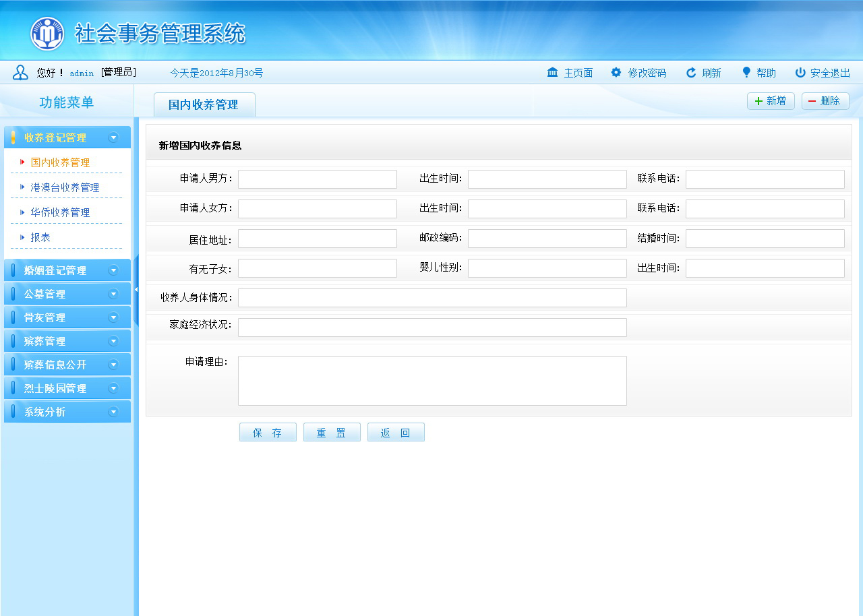Open the 报表 sidebar item
The width and height of the screenshot is (863, 616).
click(40, 237)
